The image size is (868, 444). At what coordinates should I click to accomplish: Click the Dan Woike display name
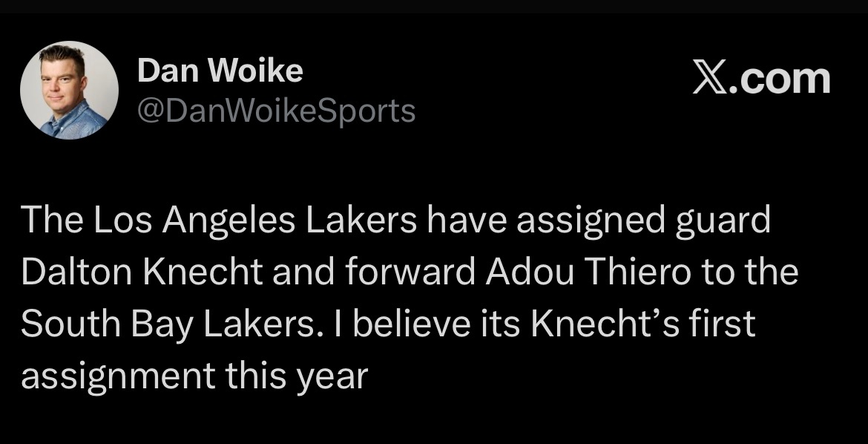(220, 71)
